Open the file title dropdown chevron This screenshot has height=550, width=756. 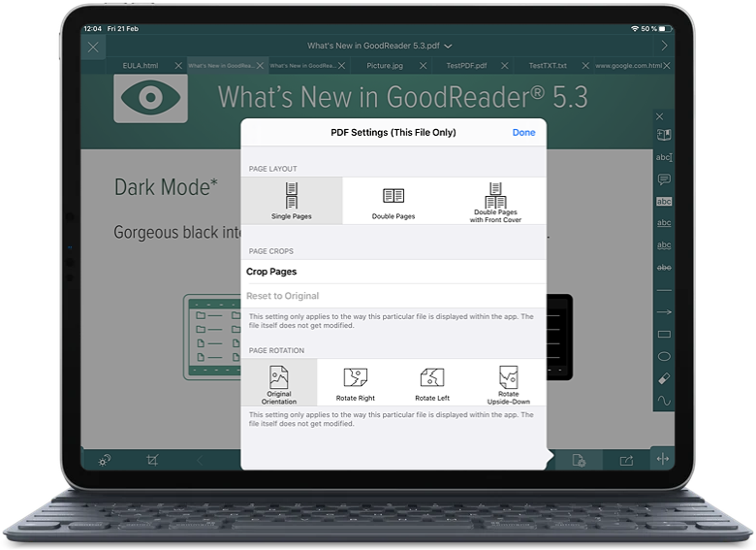(x=449, y=47)
